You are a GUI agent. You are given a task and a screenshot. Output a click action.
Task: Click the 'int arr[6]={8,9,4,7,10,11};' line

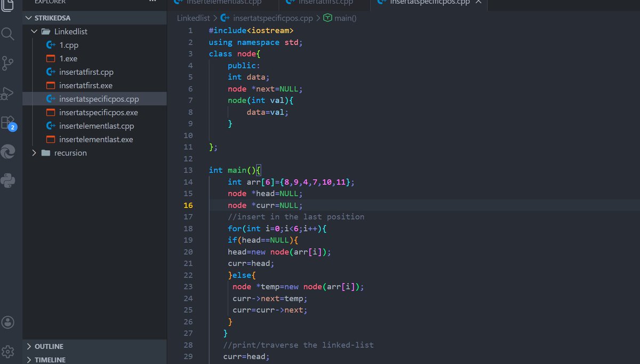[291, 182]
